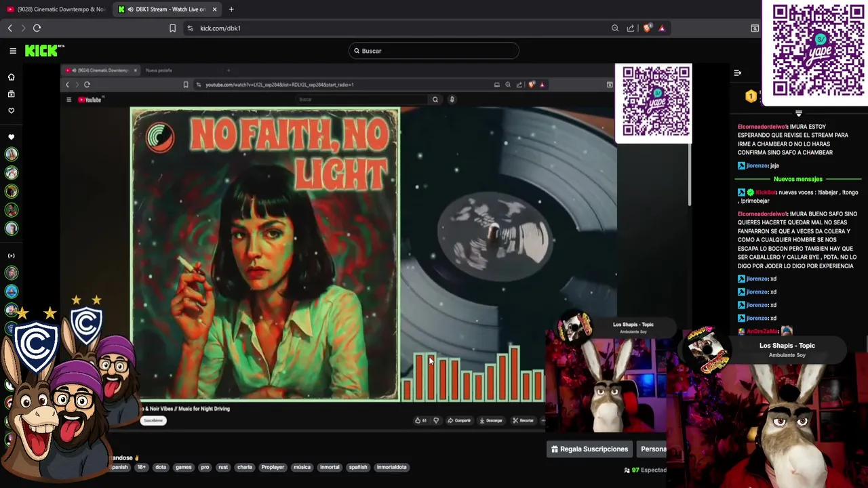Open the first Elcorneadordeiwo1 username in chat
Screen dimensions: 868x488
click(x=763, y=127)
